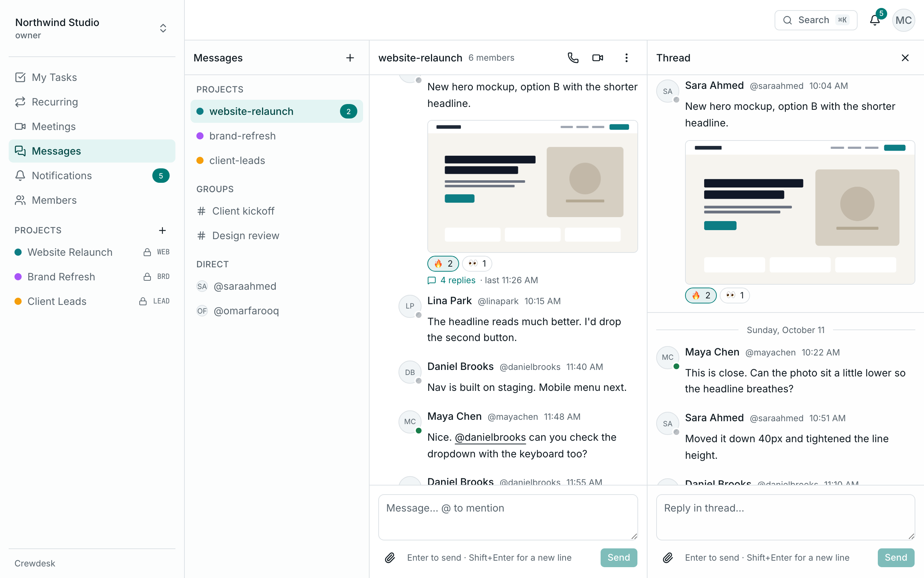
Task: Open the hero mockup image in the Thread
Action: tap(800, 212)
